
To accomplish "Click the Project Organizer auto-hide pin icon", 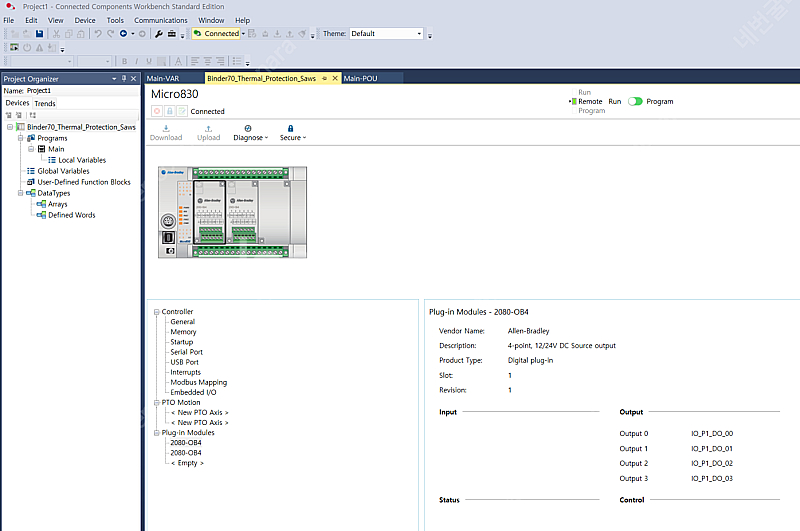I will tap(124, 79).
